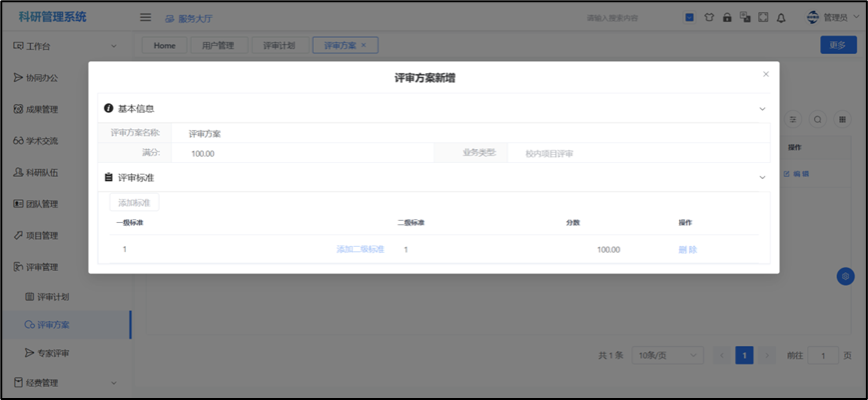Click the blue floating settings gear icon
The width and height of the screenshot is (868, 400).
click(x=845, y=276)
